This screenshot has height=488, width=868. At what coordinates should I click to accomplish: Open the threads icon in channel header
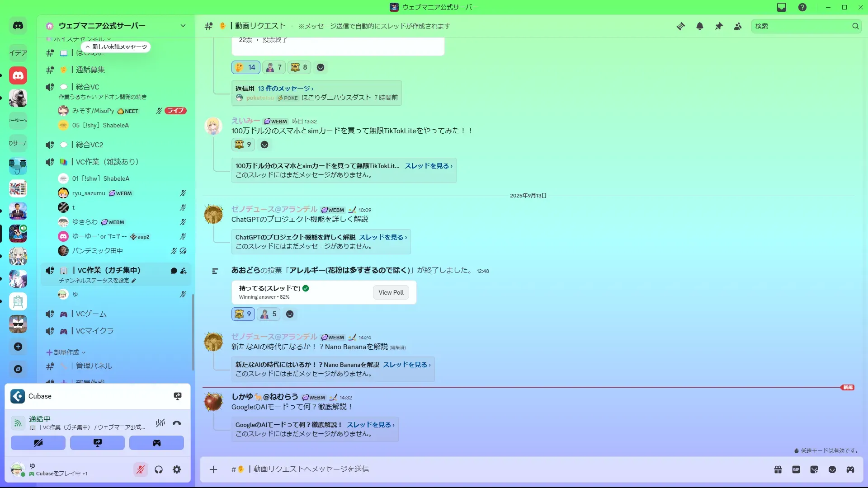680,26
